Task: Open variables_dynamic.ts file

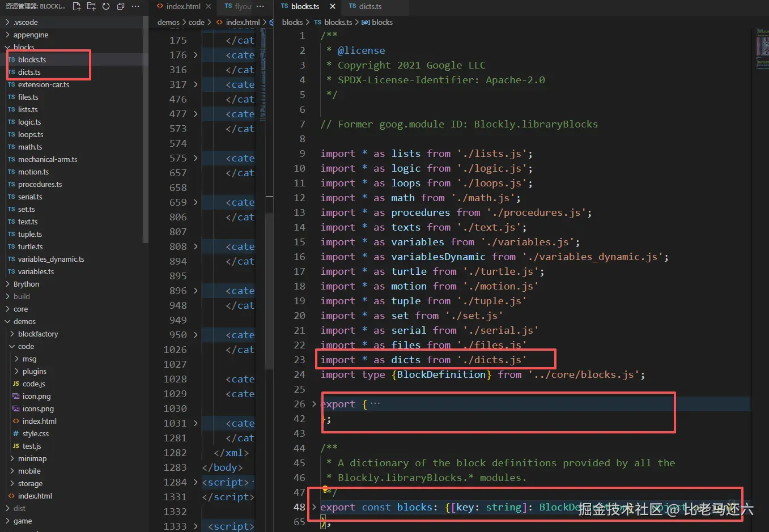Action: click(x=51, y=259)
